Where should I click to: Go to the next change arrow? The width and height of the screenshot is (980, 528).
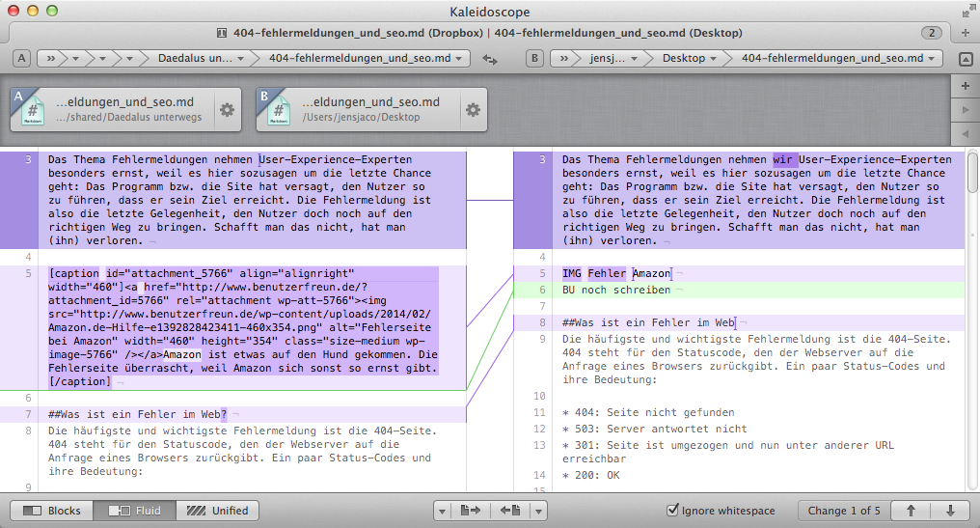tap(951, 511)
